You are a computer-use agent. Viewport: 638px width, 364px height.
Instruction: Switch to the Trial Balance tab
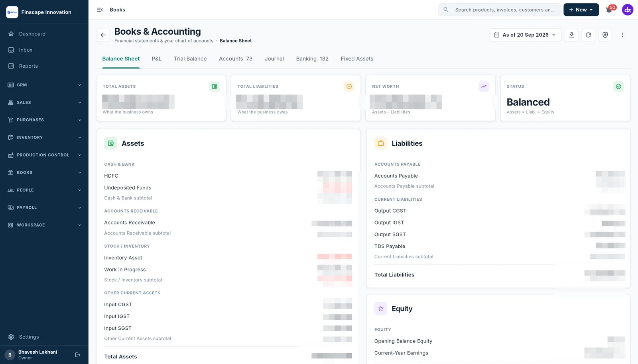[190, 59]
